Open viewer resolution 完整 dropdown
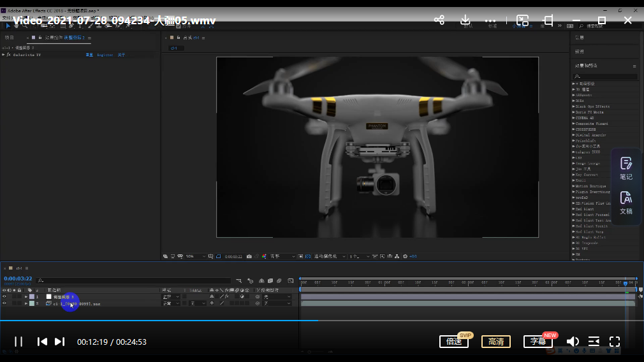The width and height of the screenshot is (644, 362). point(282,256)
